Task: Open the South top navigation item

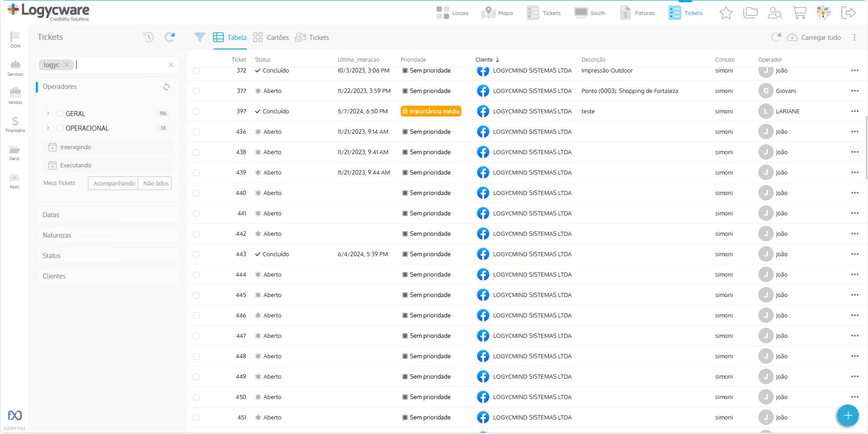Action: pos(590,13)
